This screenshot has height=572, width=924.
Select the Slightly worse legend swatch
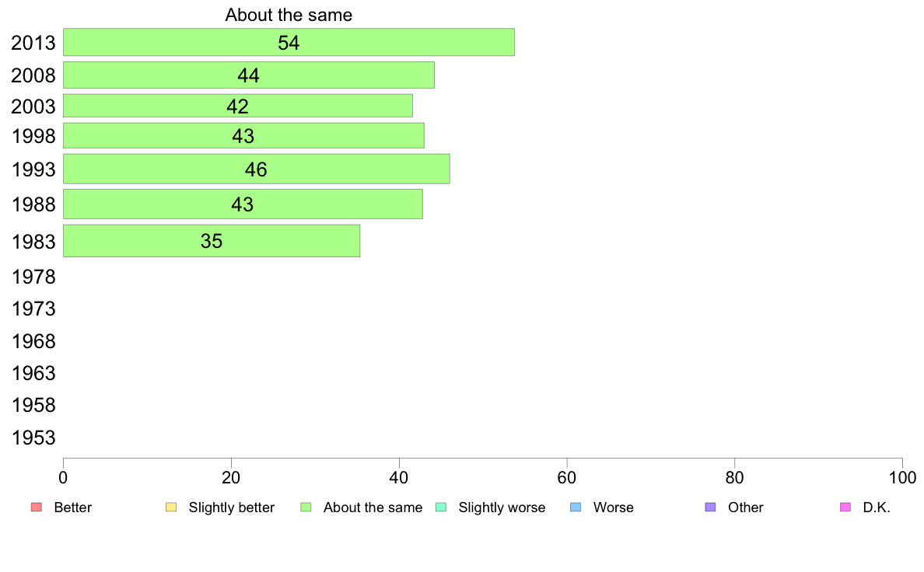[441, 507]
